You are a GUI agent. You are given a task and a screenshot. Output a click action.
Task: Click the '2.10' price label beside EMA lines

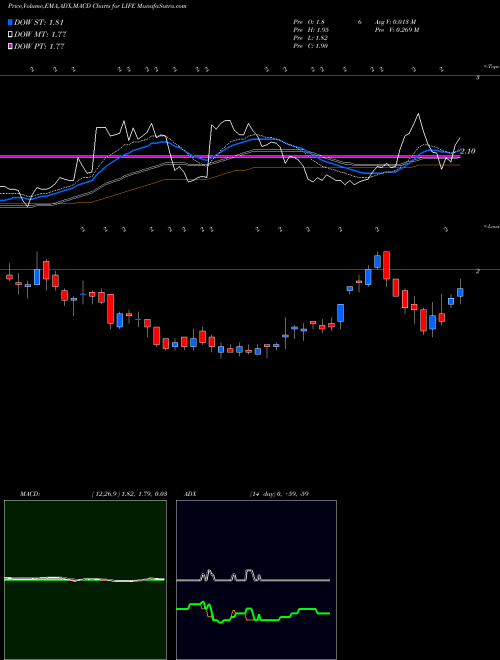[468, 151]
